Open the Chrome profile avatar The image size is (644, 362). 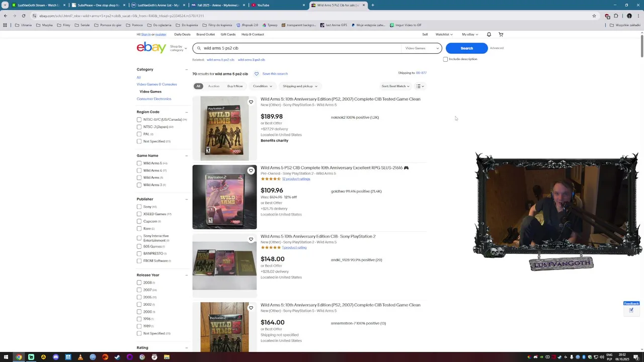click(x=629, y=16)
